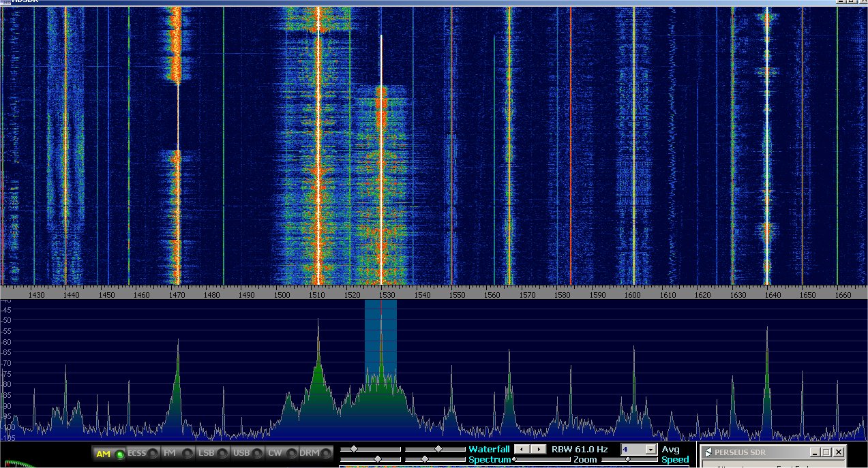Decrease RBW with left arrow button
868x468 pixels.
click(x=521, y=450)
